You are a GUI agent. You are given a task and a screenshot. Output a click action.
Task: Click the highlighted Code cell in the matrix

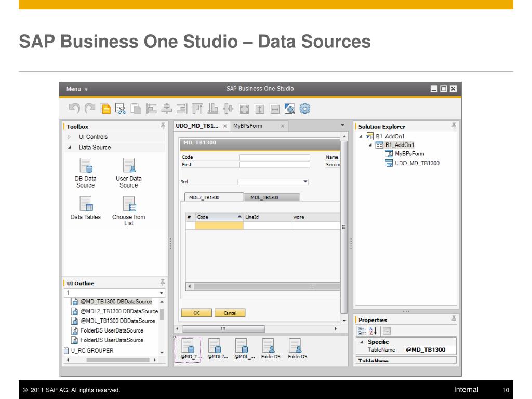coord(219,225)
